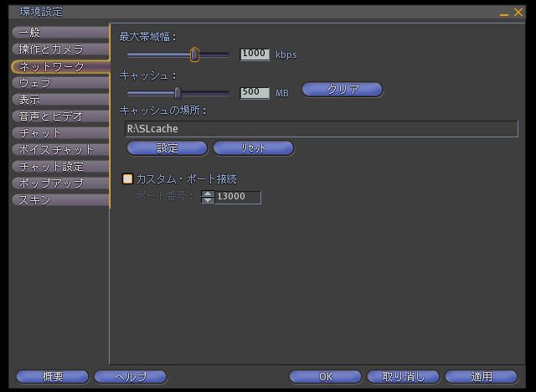Click the ヘルプ help button
This screenshot has width=536, height=392.
(131, 377)
